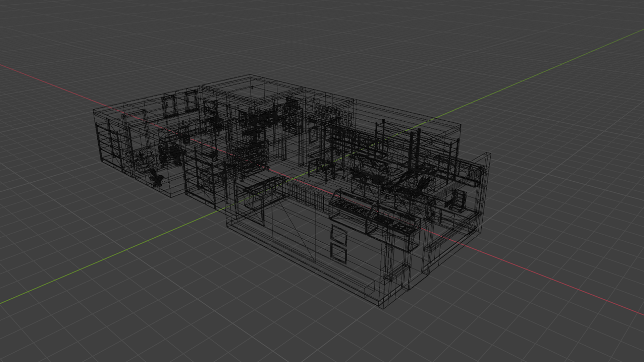Select the wooden table near center doorway
The width and height of the screenshot is (644, 362).
321,168
